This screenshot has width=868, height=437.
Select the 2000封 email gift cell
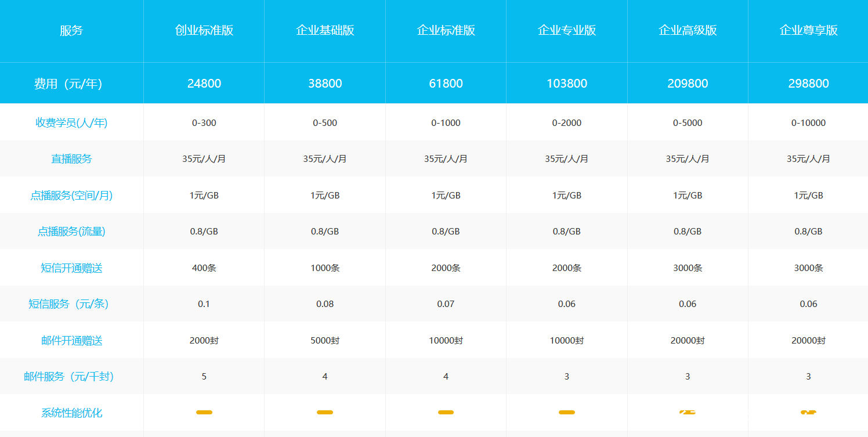(x=204, y=341)
